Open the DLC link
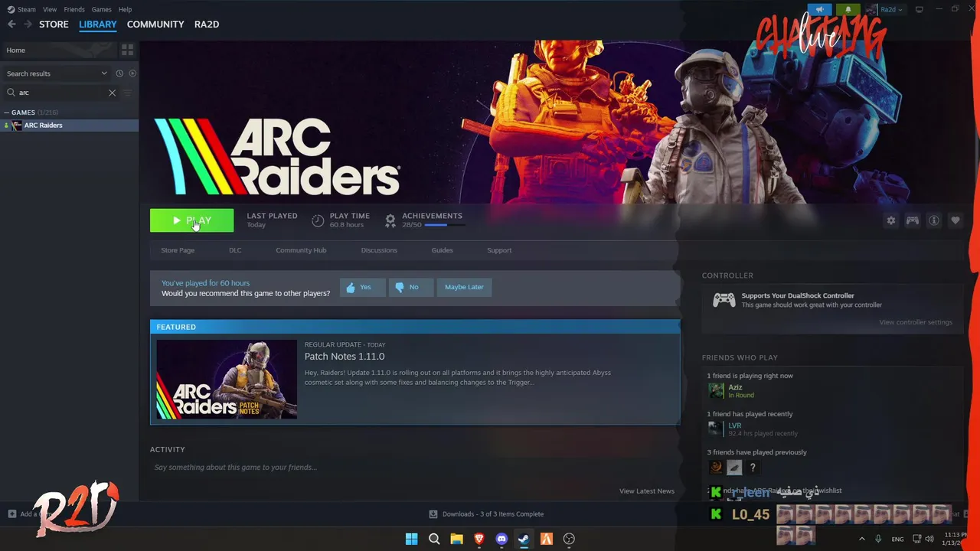The image size is (980, 551). point(235,250)
